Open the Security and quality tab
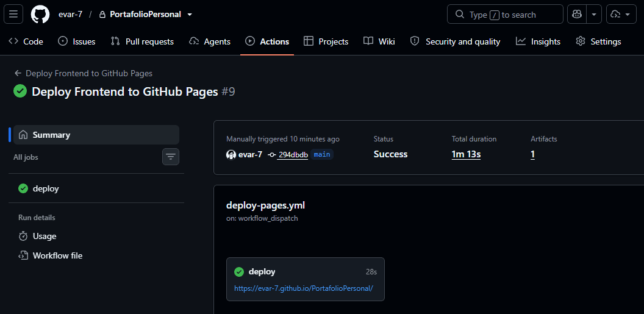The height and width of the screenshot is (314, 644). 455,41
